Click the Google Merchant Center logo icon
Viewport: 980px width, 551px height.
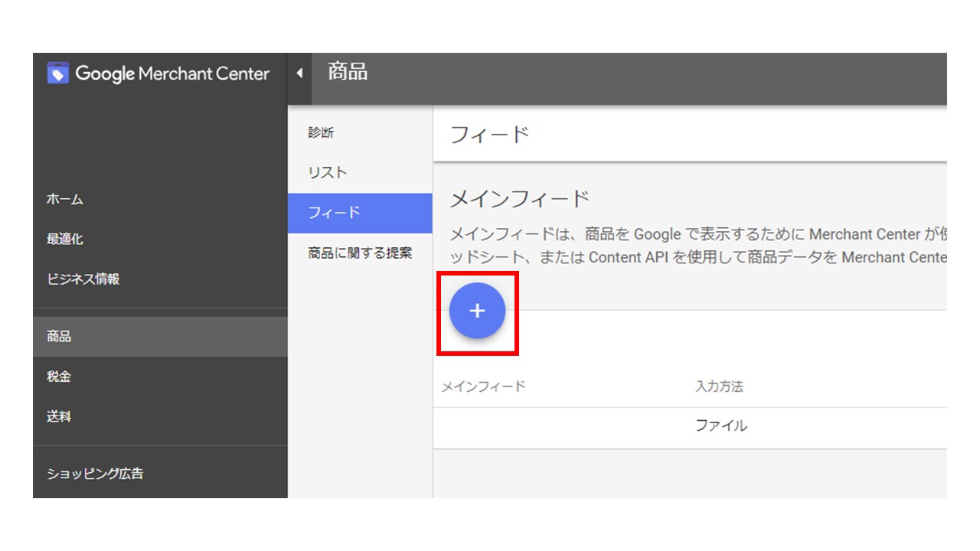(x=58, y=73)
